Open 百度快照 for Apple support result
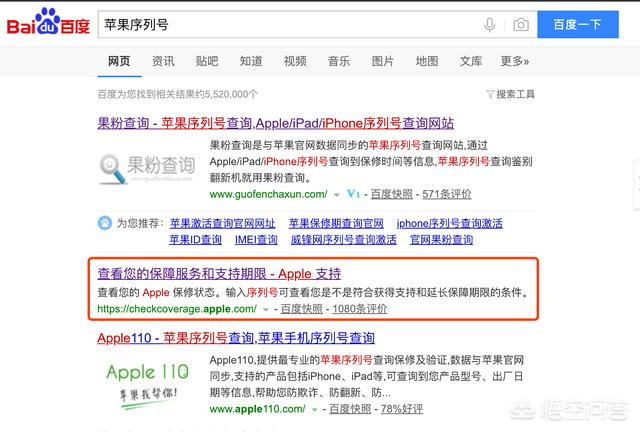640x432 pixels. click(301, 309)
